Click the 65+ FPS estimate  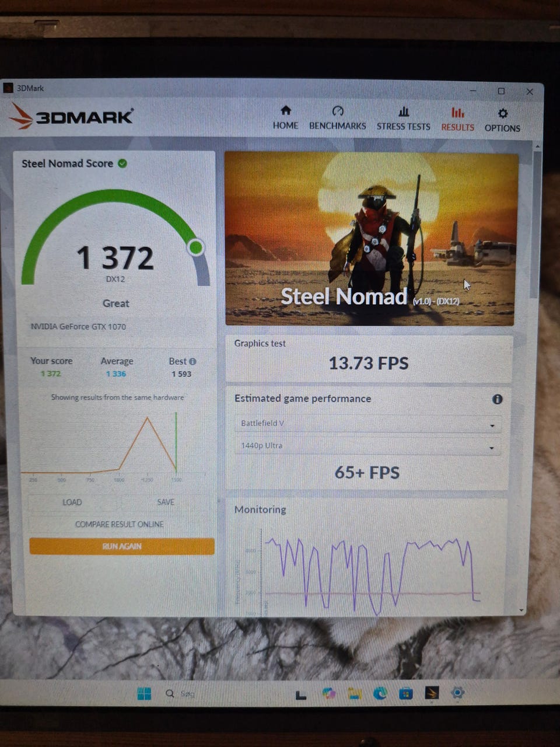pos(367,472)
